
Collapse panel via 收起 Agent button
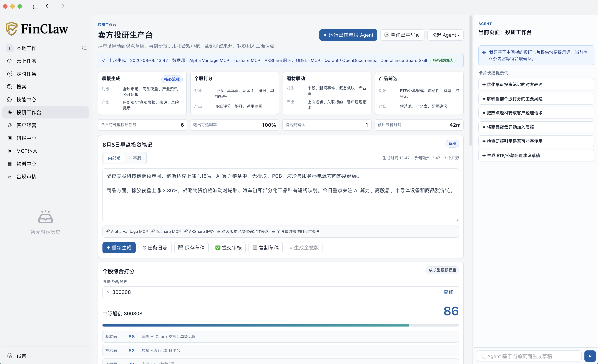click(x=445, y=35)
